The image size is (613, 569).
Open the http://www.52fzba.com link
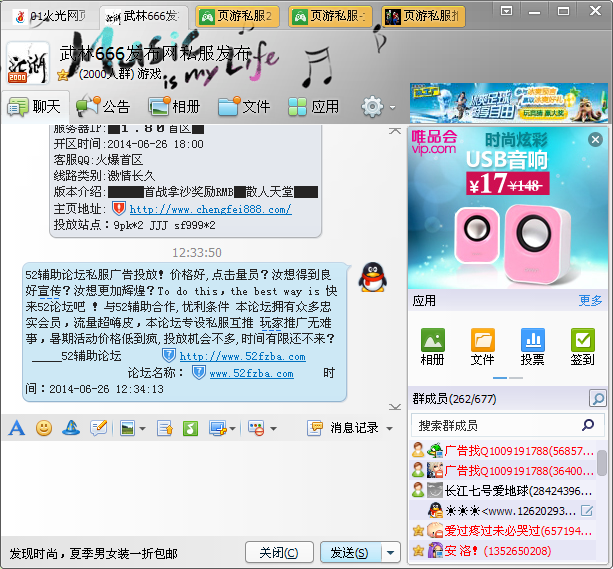click(x=243, y=356)
